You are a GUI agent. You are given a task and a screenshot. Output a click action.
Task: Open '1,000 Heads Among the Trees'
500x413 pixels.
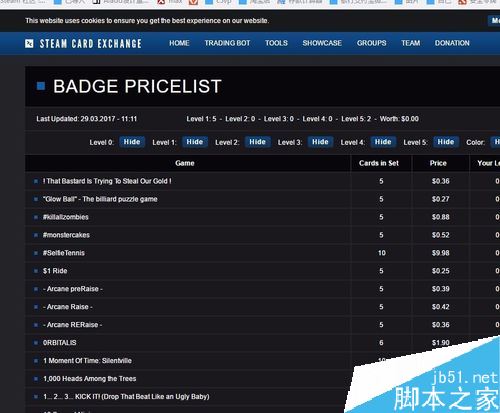click(90, 379)
